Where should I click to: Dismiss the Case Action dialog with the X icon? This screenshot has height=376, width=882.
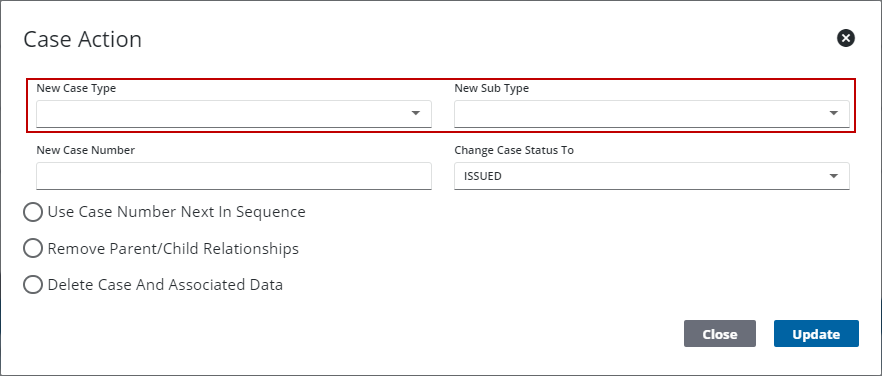click(x=845, y=38)
